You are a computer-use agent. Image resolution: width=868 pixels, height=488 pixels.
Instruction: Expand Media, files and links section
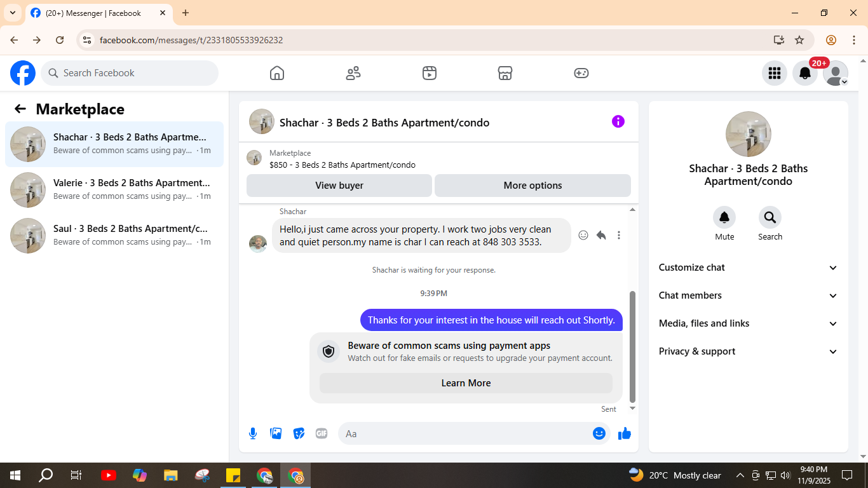coord(749,323)
